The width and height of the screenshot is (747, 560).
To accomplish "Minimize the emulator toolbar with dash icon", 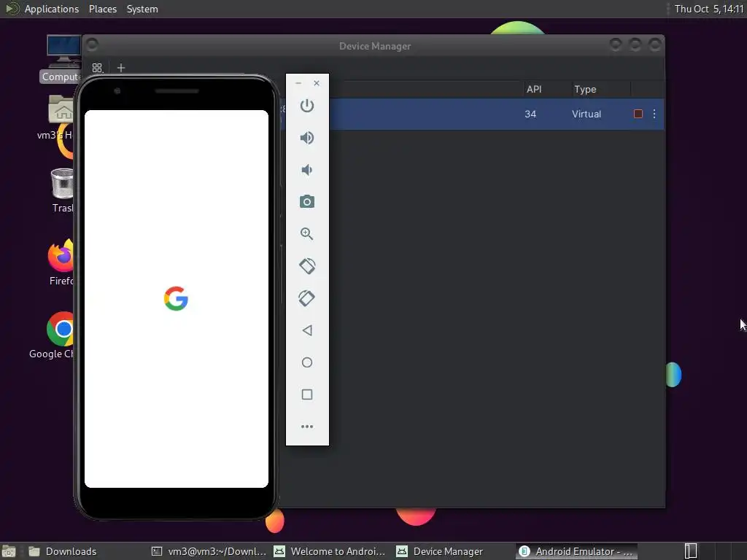I will coord(298,83).
